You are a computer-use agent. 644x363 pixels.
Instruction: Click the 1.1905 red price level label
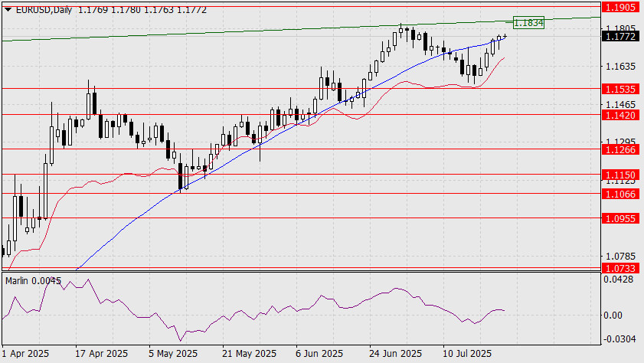620,7
